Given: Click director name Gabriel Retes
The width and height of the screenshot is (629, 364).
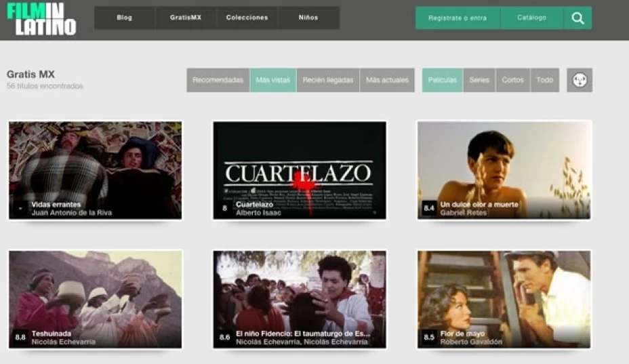Looking at the screenshot, I should pos(464,213).
